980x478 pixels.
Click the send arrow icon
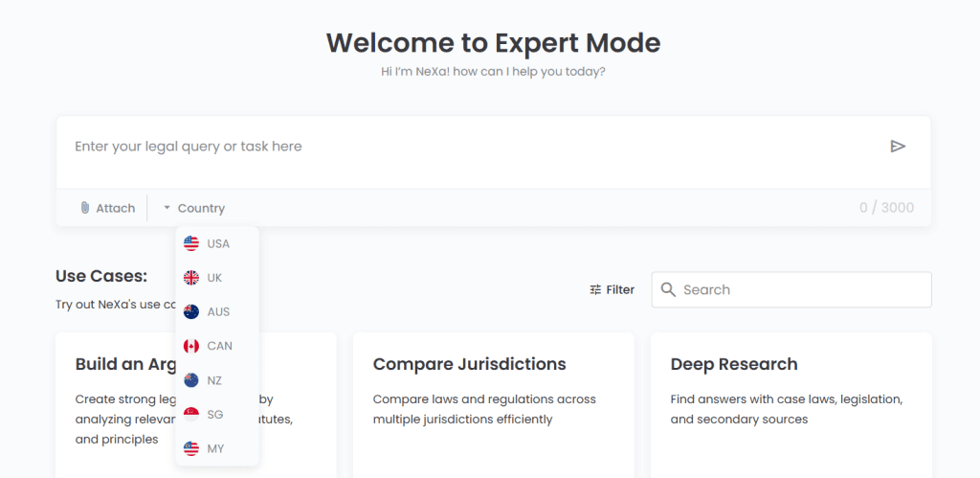click(898, 147)
